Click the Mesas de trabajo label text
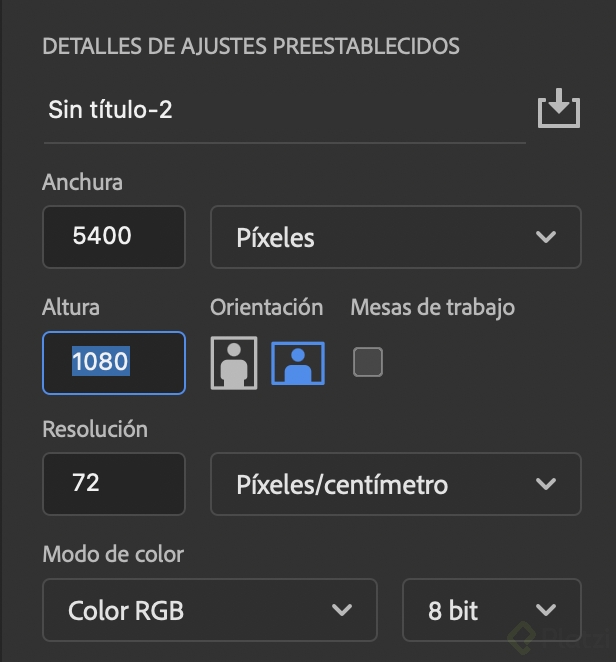Screen dimensions: 616x662 432,307
